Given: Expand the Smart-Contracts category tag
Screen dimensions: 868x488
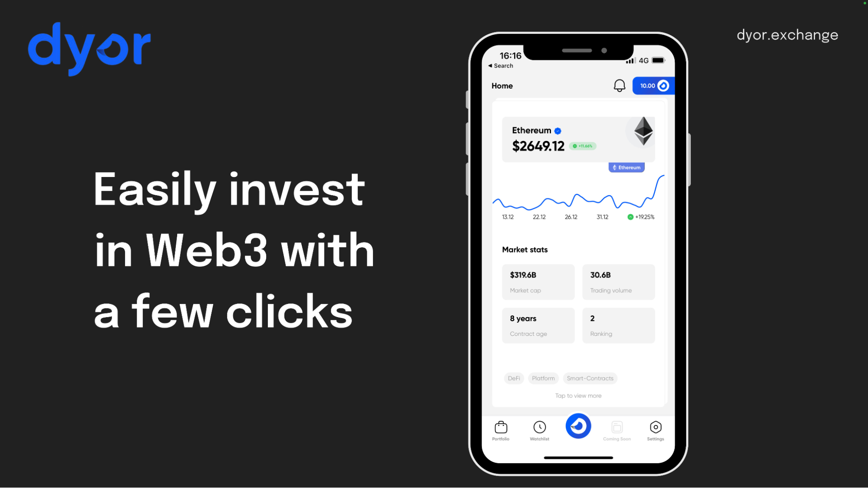Looking at the screenshot, I should (x=590, y=378).
